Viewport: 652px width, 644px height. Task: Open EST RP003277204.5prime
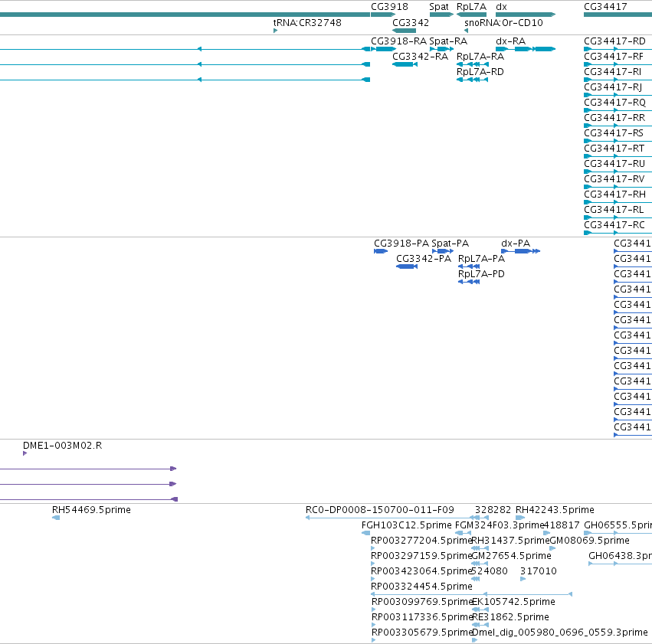pyautogui.click(x=421, y=541)
